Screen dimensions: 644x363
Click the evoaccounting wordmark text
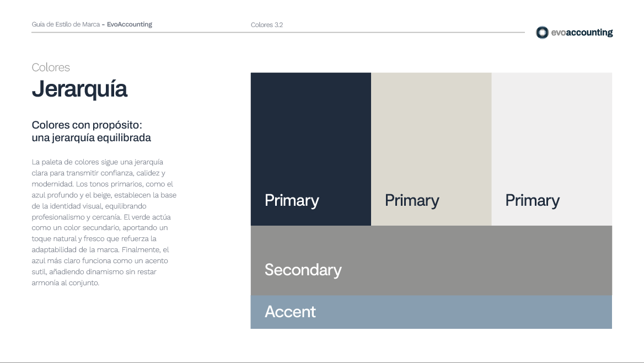tap(582, 33)
